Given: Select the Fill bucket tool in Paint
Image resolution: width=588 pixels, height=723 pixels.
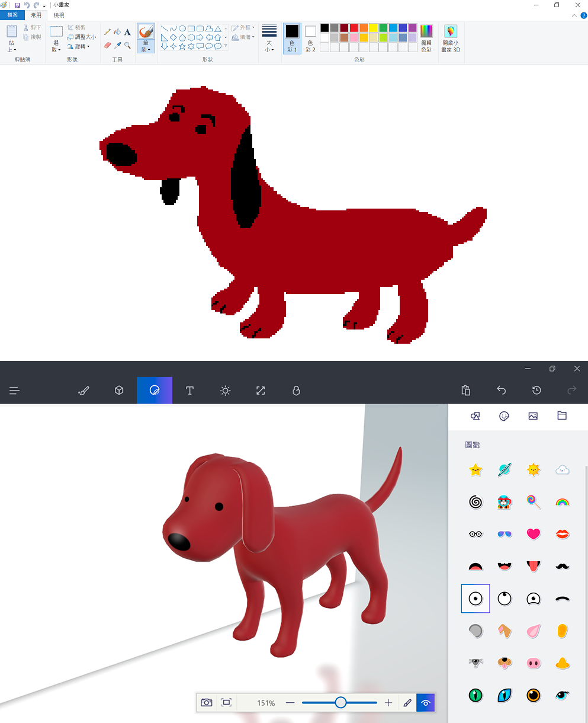Looking at the screenshot, I should 117,32.
